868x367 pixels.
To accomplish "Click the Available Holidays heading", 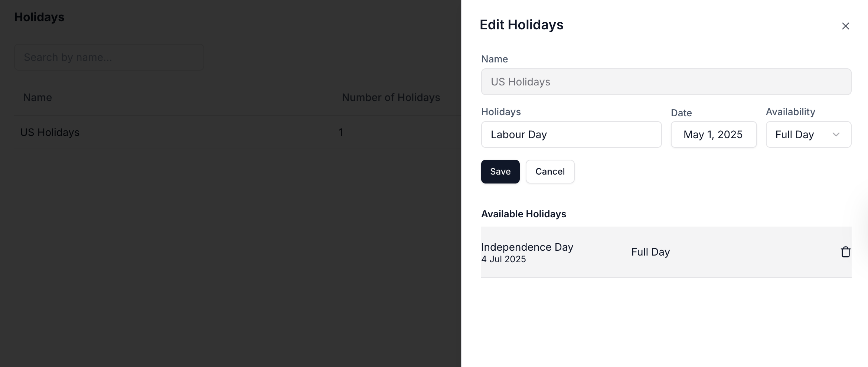I will click(523, 214).
